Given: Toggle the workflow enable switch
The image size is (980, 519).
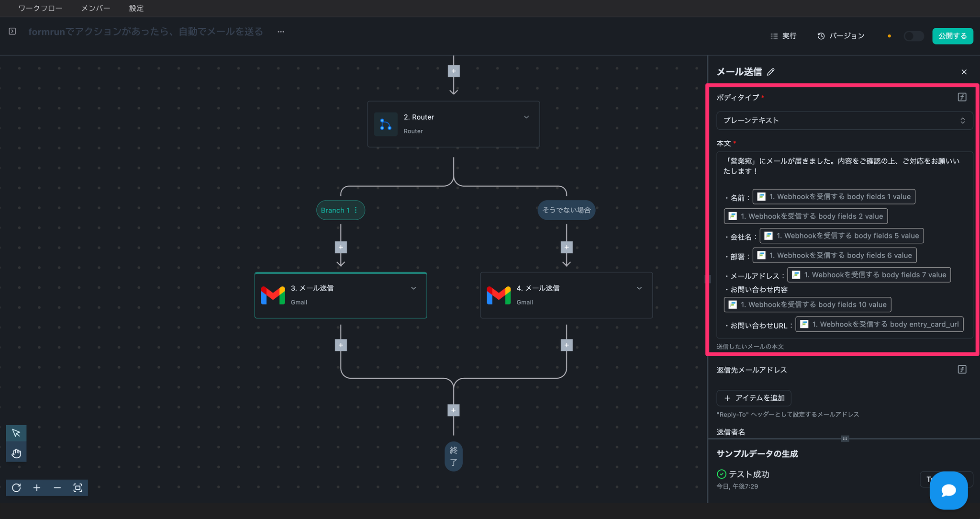Looking at the screenshot, I should pos(913,36).
